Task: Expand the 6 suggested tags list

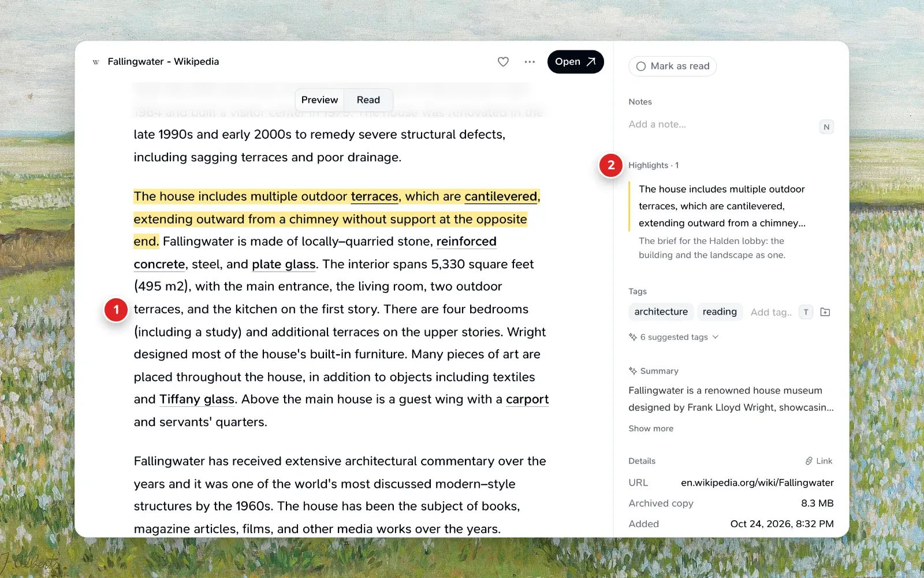Action: (x=673, y=337)
